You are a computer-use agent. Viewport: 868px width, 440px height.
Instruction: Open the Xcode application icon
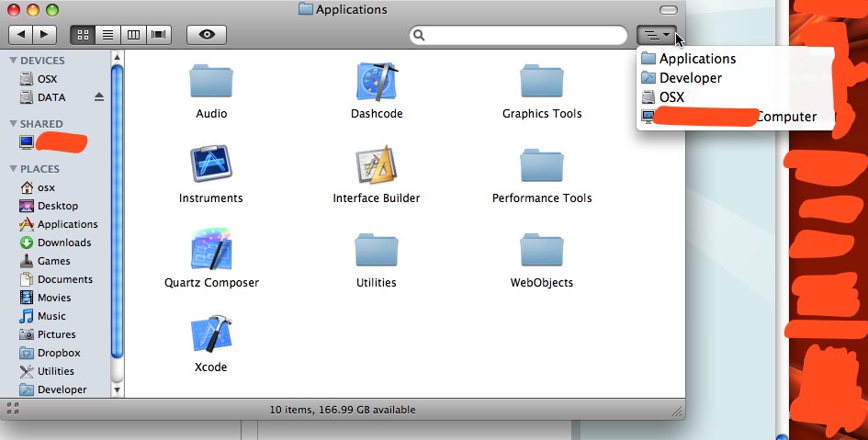pos(211,334)
